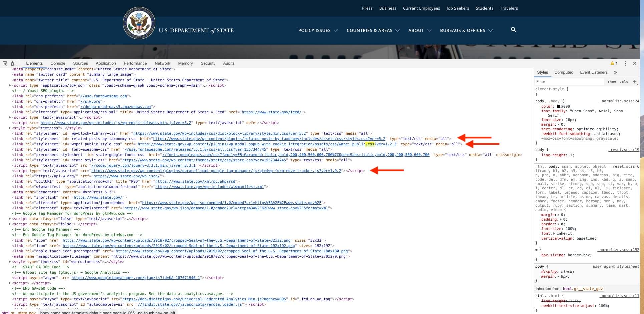This screenshot has height=314, width=644.
Task: Switch to the Computed pane tab
Action: pos(564,72)
